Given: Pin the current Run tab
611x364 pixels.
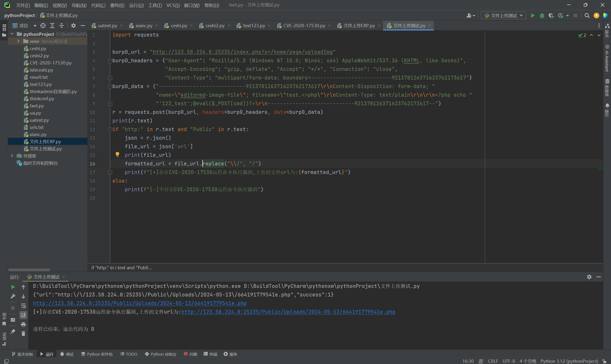Looking at the screenshot, I should click(13, 332).
